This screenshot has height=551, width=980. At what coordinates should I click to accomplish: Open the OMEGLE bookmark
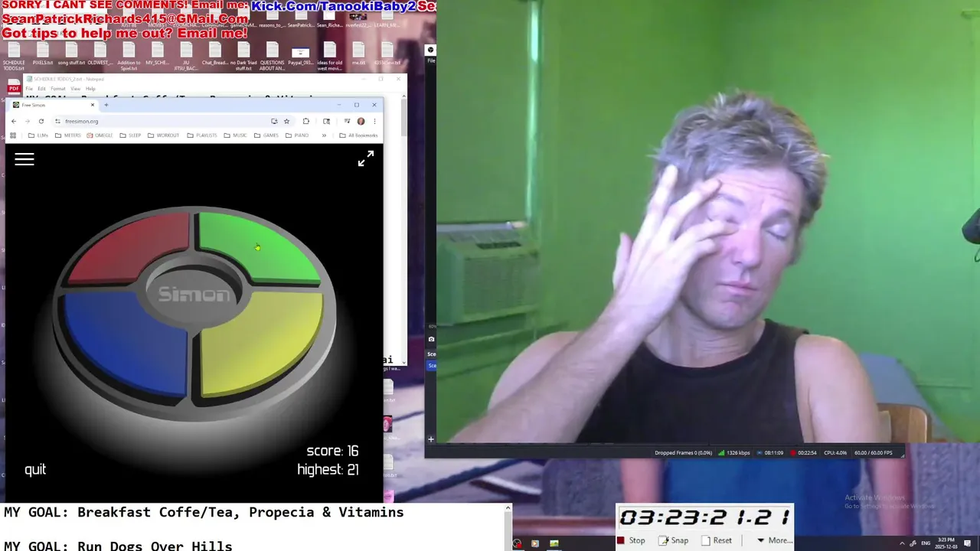tap(100, 135)
